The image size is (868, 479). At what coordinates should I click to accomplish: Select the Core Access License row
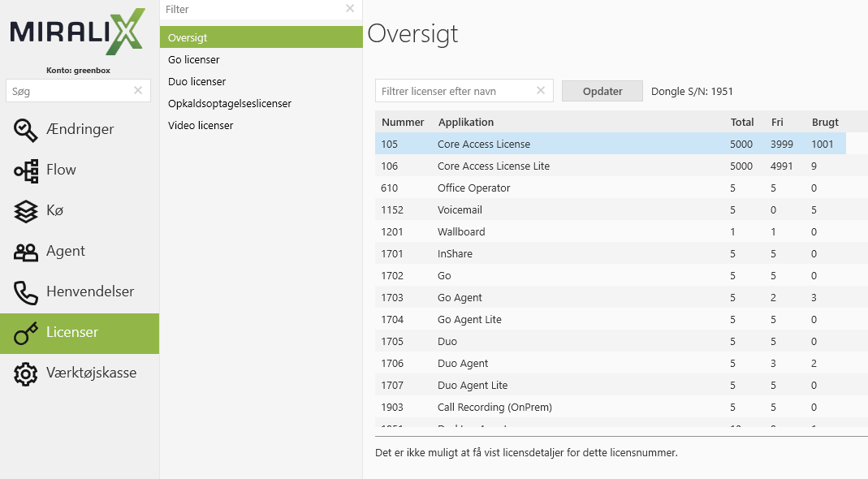coord(610,144)
